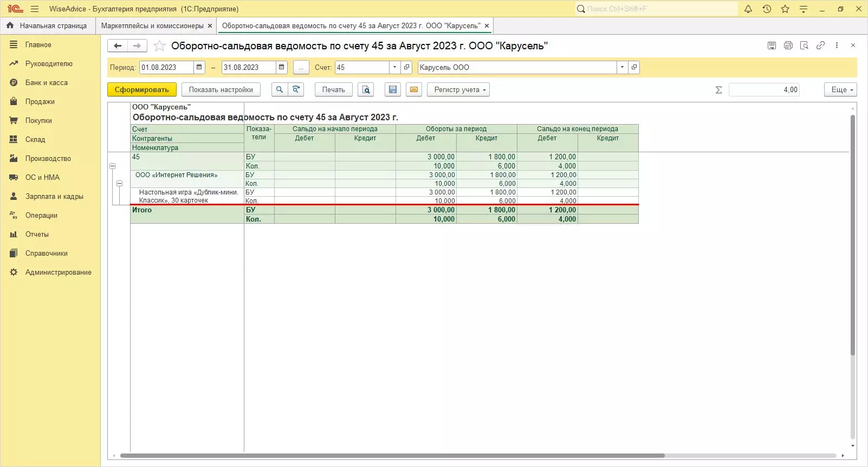Open calendar picker for start date 01.08.2023
868x467 pixels.
199,67
